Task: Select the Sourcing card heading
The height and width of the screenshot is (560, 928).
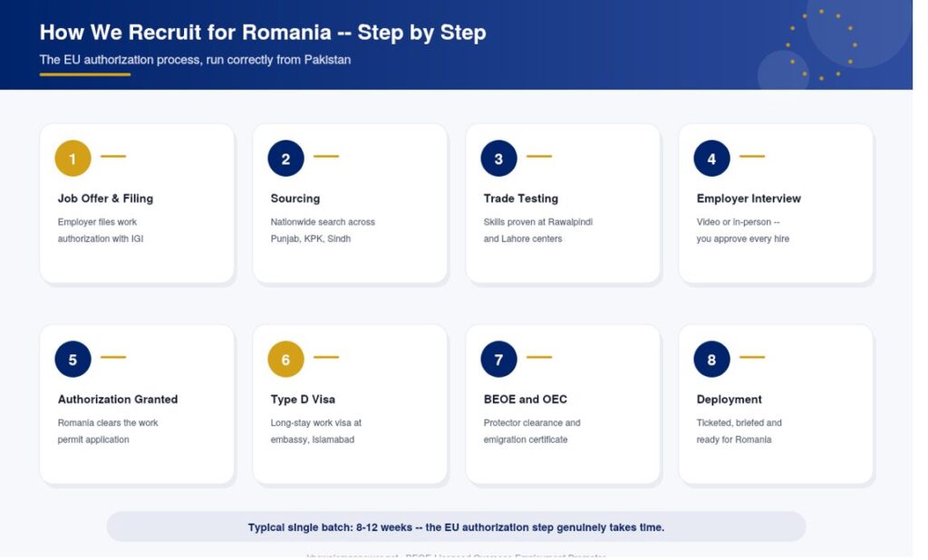Action: point(295,198)
